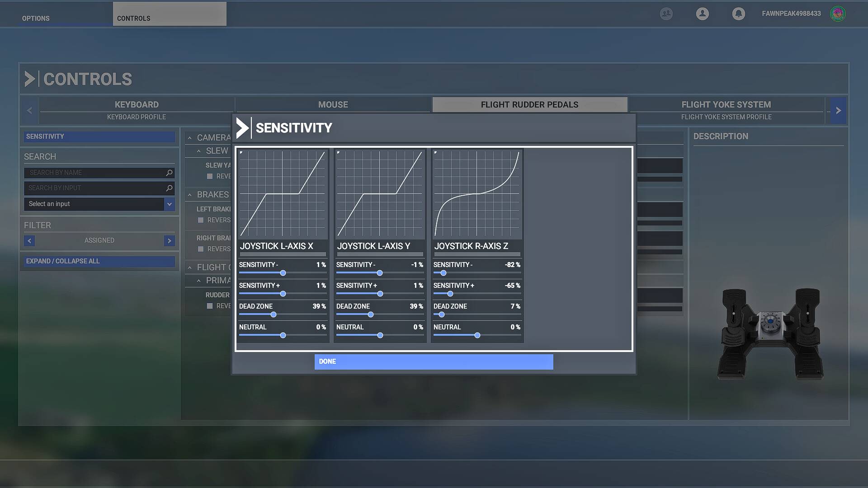Toggle reverse axis checkbox under Slew Yaw

point(210,176)
